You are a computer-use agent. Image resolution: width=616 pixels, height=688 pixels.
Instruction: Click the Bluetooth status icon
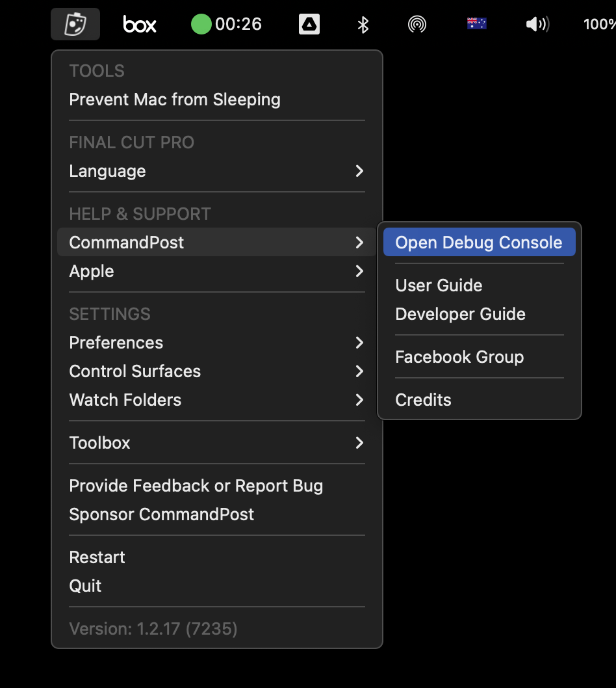click(363, 25)
